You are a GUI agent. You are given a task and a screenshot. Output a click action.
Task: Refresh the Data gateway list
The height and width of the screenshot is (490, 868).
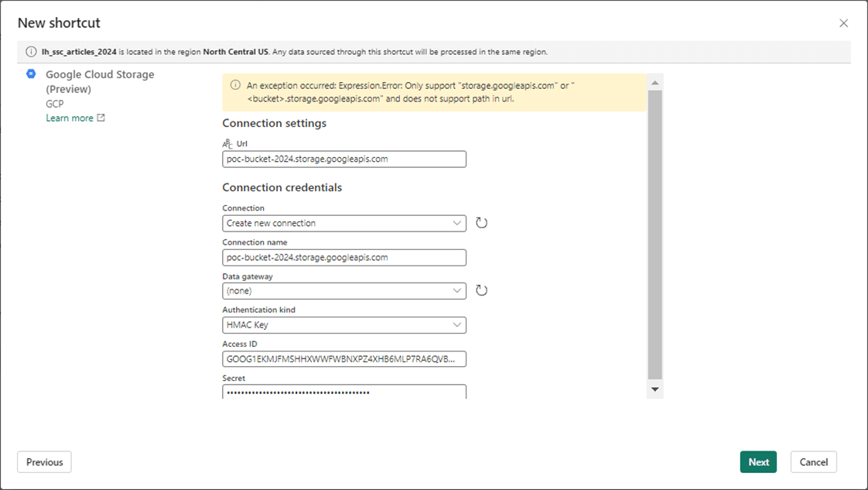pos(481,291)
